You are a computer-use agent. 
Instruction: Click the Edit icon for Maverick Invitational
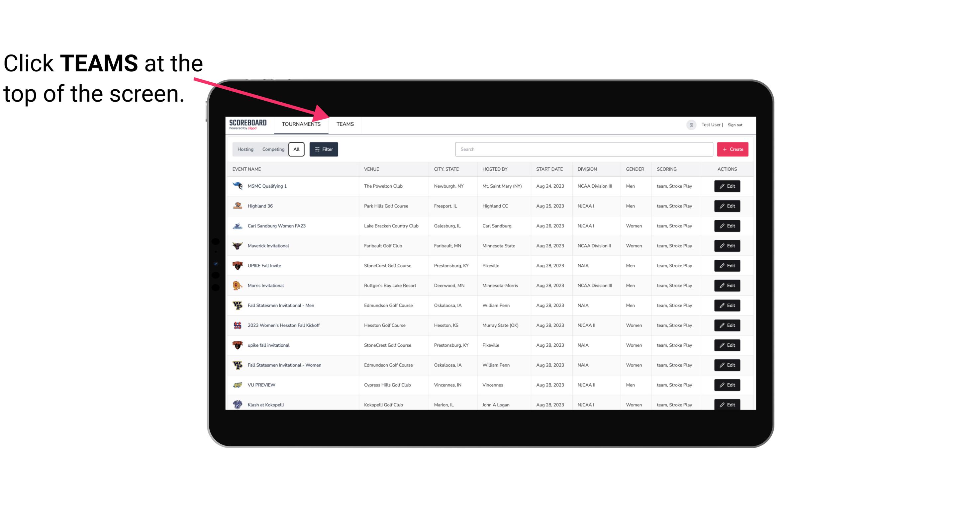pyautogui.click(x=728, y=245)
